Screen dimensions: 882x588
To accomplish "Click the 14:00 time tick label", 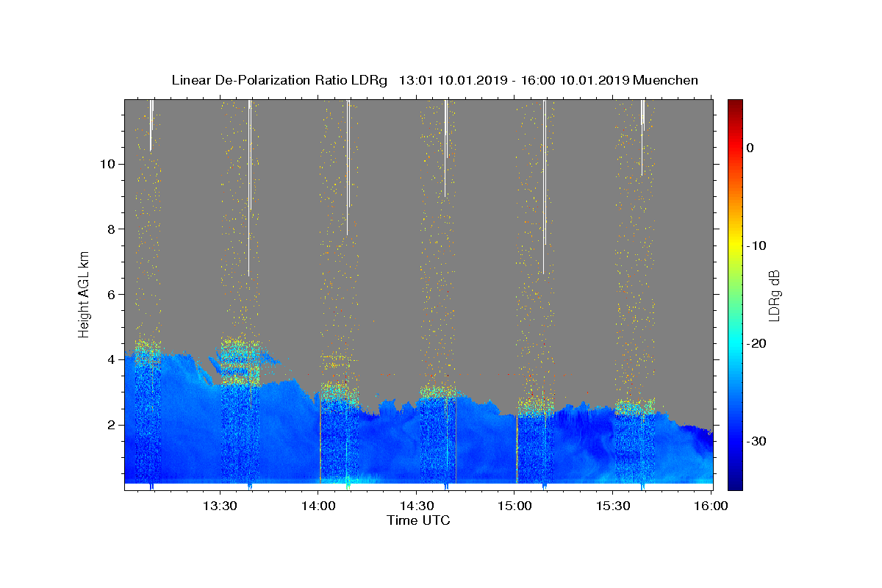I will (318, 506).
